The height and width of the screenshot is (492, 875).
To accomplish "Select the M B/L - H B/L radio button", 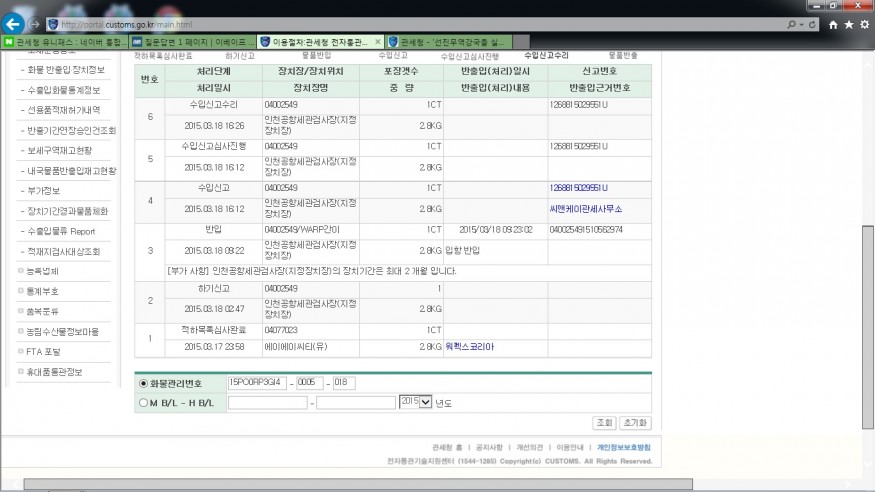I will [x=143, y=403].
